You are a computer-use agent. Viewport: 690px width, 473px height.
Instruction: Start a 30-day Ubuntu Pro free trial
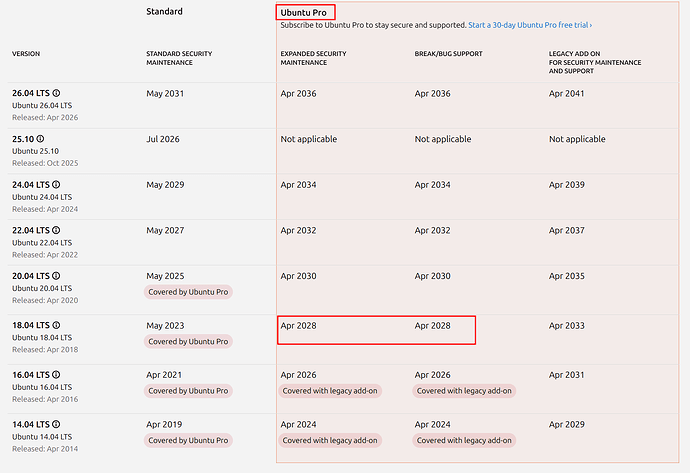tap(530, 25)
